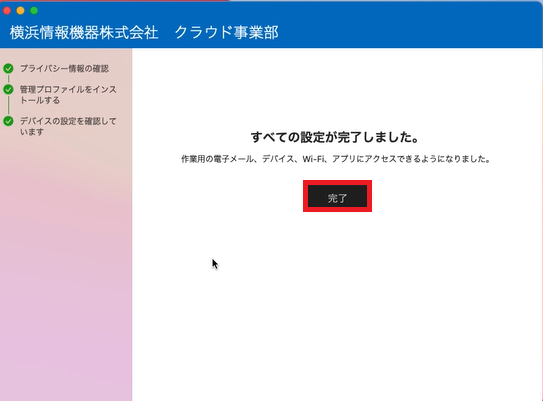Image resolution: width=543 pixels, height=401 pixels.
Task: Click green checkmark beside デバイスの設定を確認しています
Action: pos(8,121)
